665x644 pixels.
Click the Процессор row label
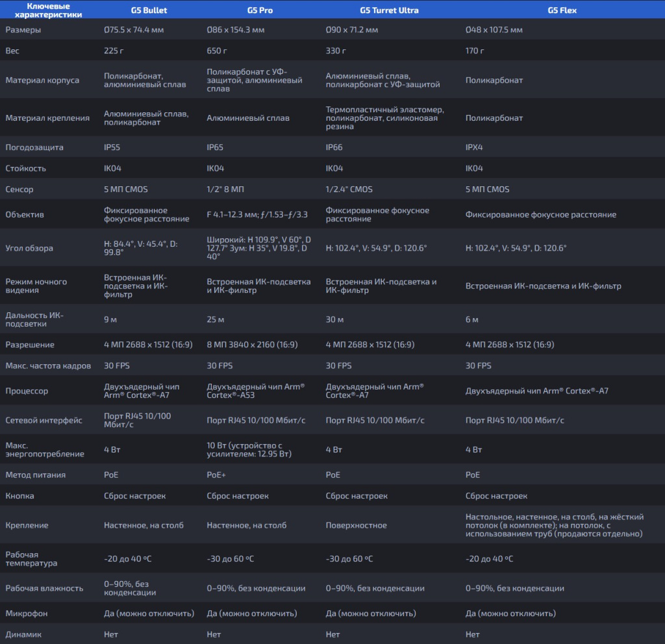pos(27,391)
